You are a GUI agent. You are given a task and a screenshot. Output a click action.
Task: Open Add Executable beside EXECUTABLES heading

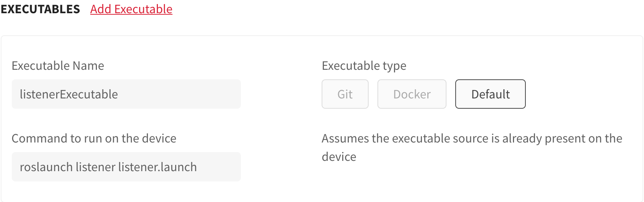(131, 9)
